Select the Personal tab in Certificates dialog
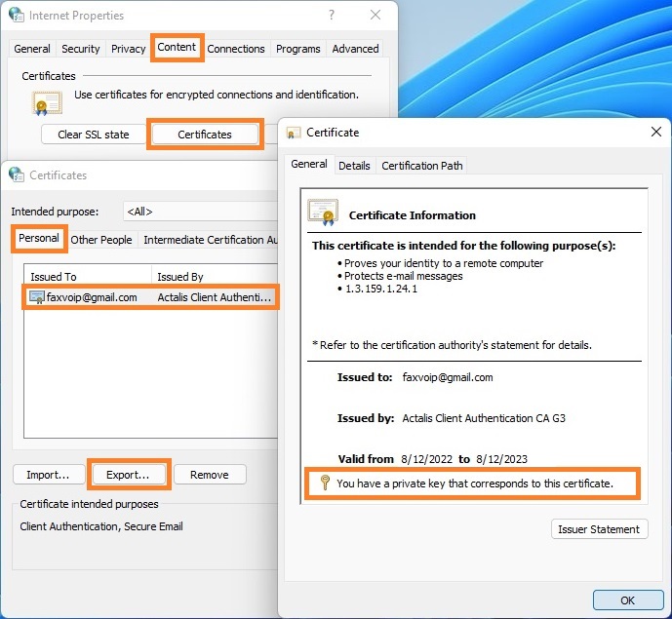The image size is (672, 619). (x=39, y=238)
